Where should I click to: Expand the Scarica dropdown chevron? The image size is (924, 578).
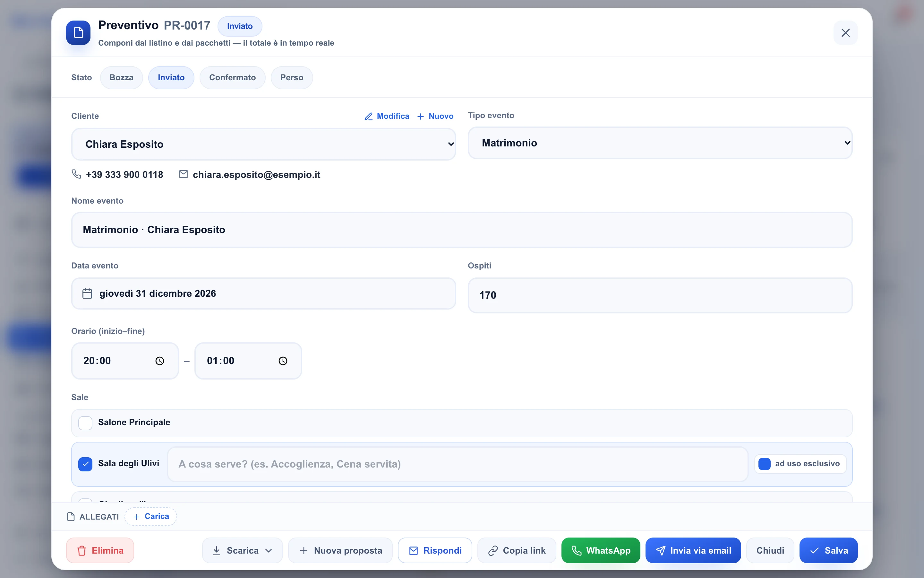[269, 551]
